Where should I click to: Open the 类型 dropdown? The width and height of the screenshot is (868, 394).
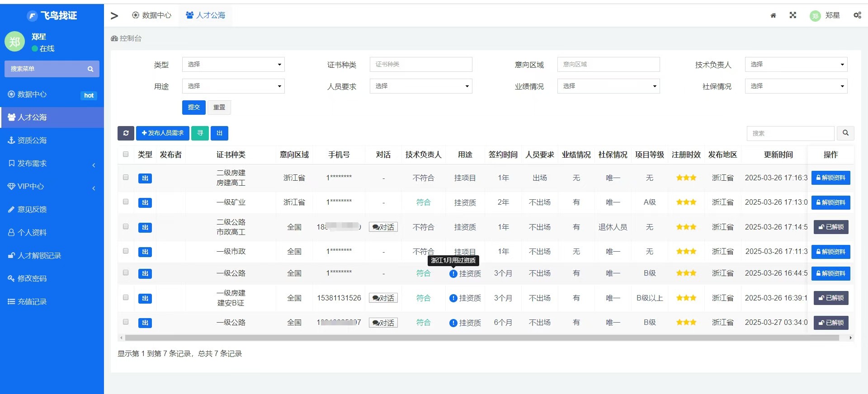pos(233,65)
